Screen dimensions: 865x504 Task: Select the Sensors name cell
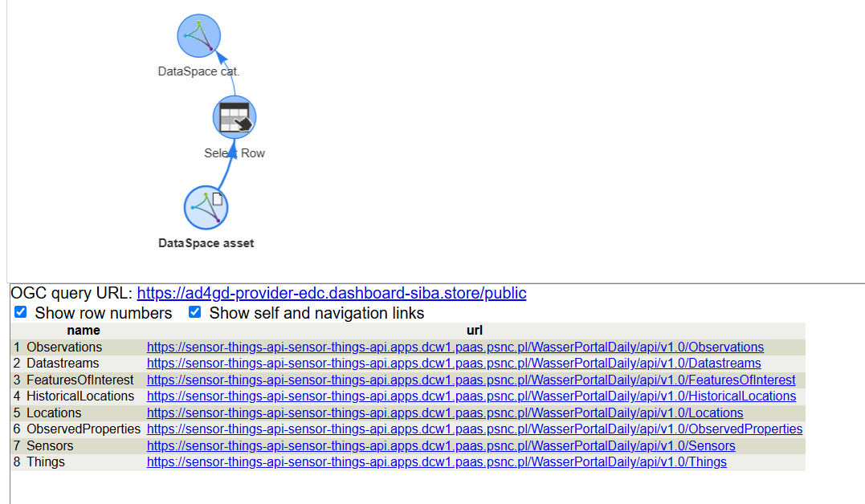pyautogui.click(x=50, y=445)
